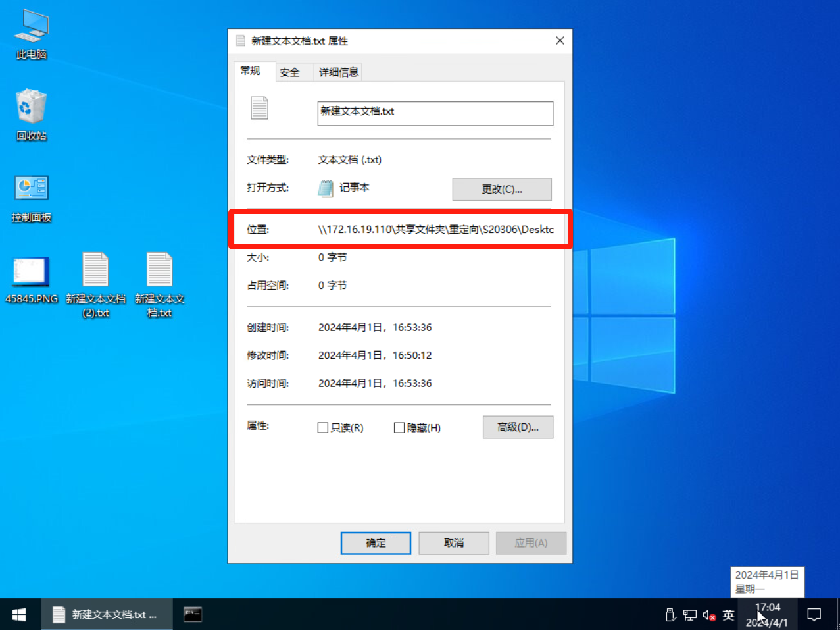The image size is (840, 630).
Task: Click the Windows Start button
Action: tap(19, 614)
